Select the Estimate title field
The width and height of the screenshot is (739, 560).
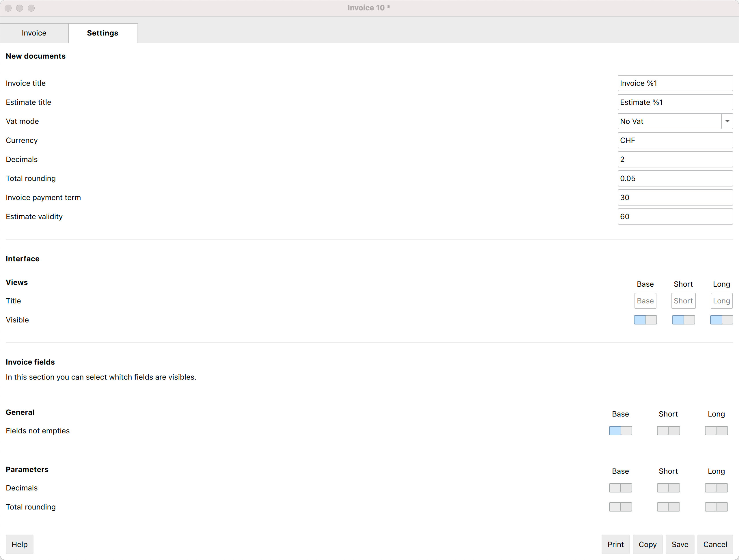click(x=675, y=102)
